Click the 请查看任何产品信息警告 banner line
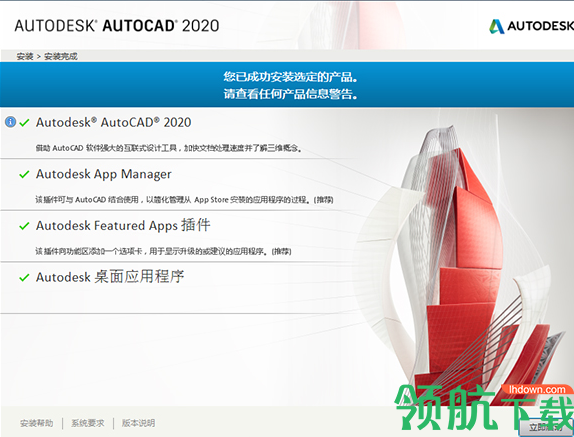The width and height of the screenshot is (574, 437). pos(290,94)
